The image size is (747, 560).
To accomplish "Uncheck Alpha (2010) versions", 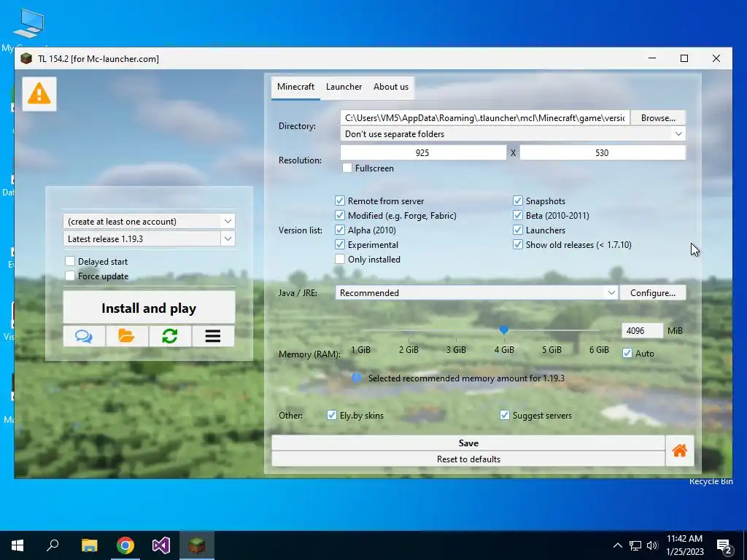I will click(x=340, y=230).
